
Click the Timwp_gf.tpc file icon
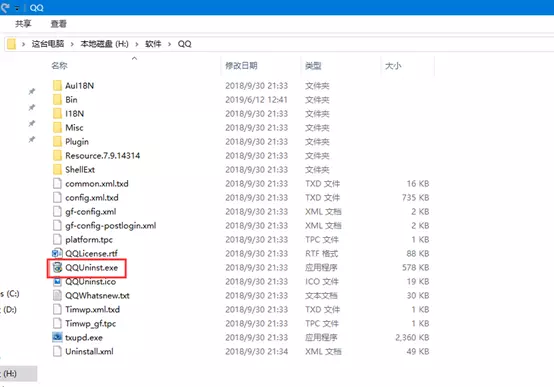click(x=57, y=323)
